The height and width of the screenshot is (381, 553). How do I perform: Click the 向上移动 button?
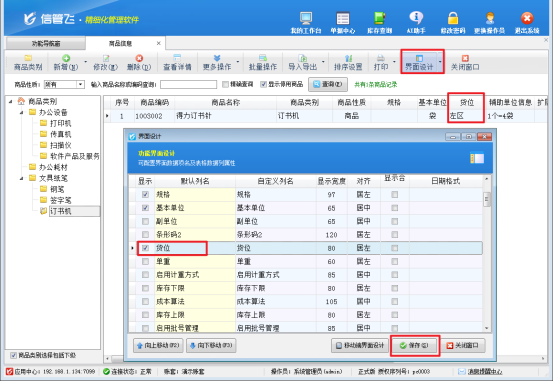pyautogui.click(x=158, y=345)
